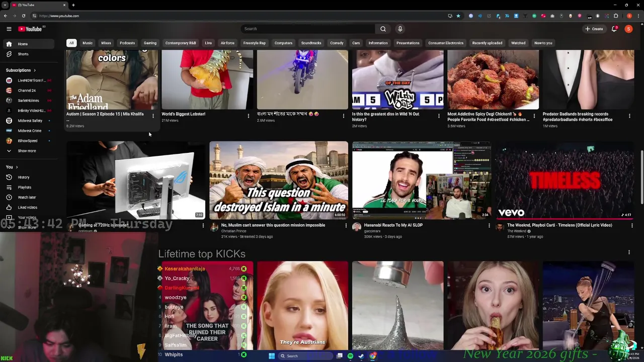The height and width of the screenshot is (362, 644).
Task: Expand the You section chevron
Action: coord(17,167)
